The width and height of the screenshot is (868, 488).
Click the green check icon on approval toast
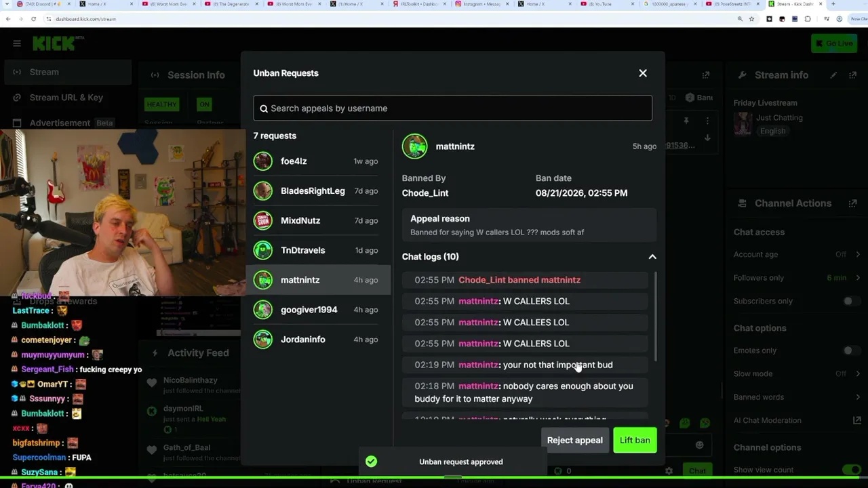pos(371,462)
